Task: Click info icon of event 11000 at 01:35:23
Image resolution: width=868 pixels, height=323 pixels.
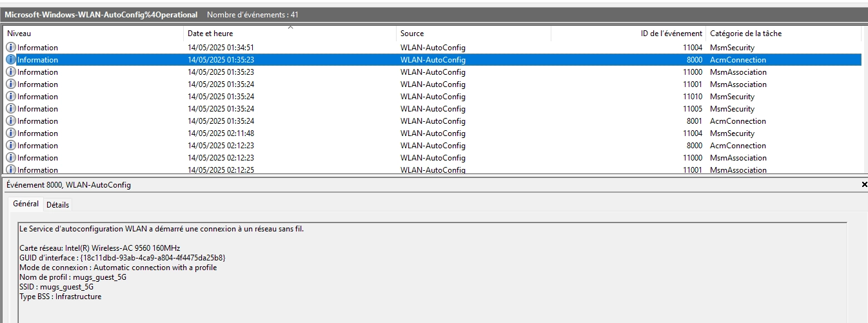Action: (x=11, y=72)
